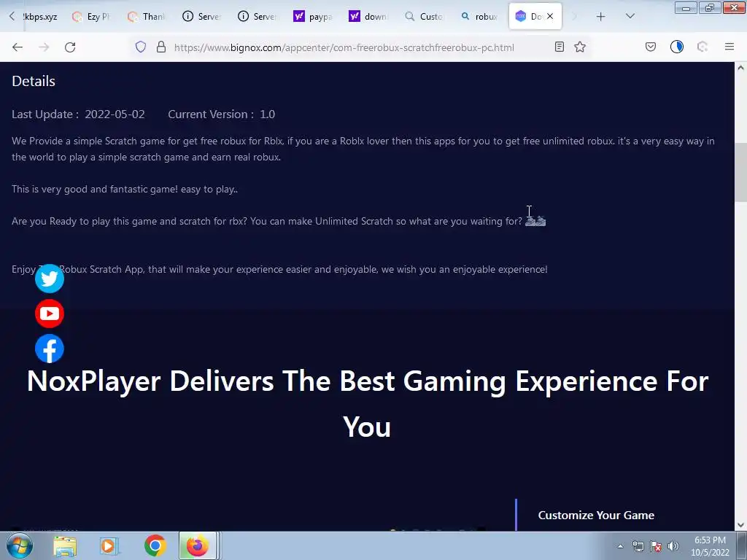Open the Windows Start menu
747x560 pixels.
click(x=19, y=545)
